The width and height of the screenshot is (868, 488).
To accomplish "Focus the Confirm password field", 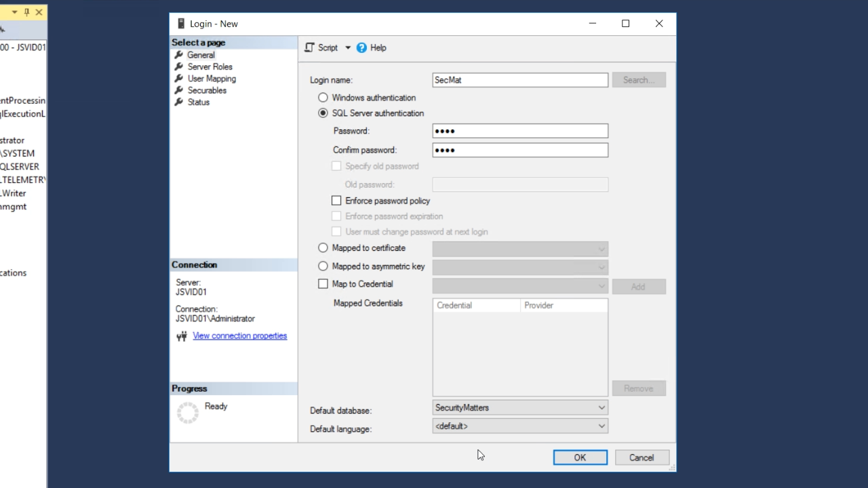I will pos(520,150).
